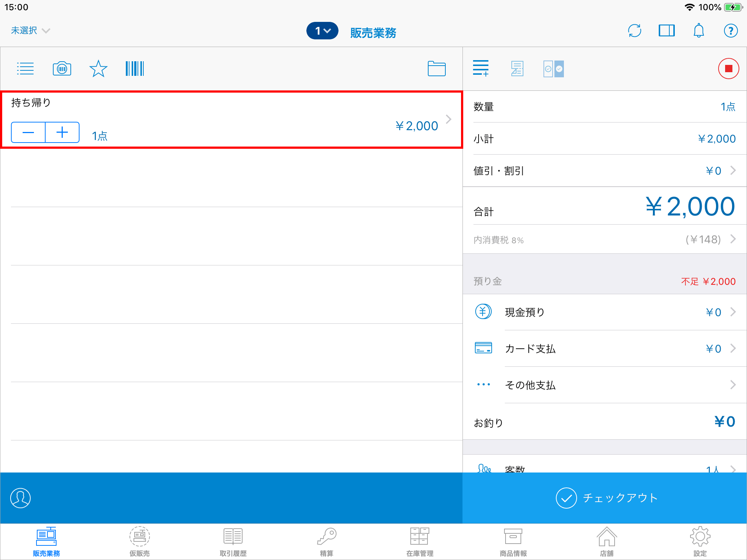Image resolution: width=747 pixels, height=560 pixels.
Task: Switch to 仮販売 tab
Action: [x=140, y=542]
